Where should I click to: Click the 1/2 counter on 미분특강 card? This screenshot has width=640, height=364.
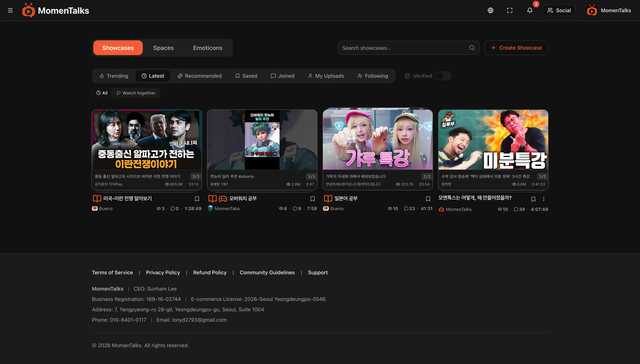coord(542,176)
